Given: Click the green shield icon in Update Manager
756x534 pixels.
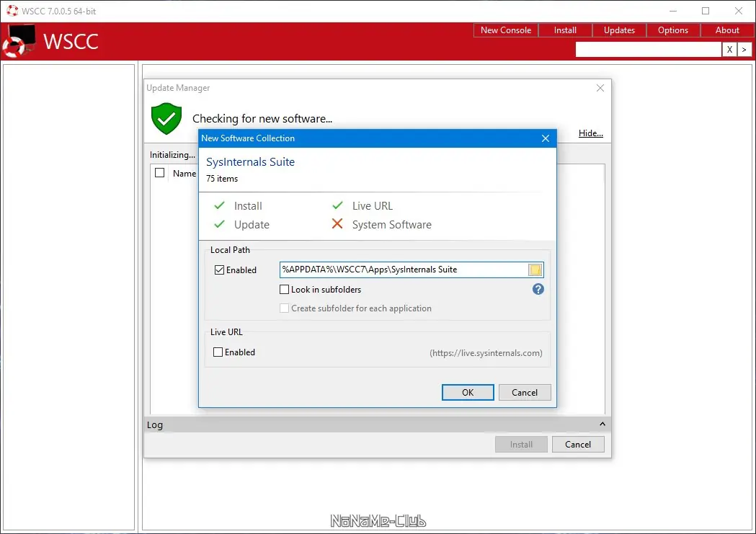Looking at the screenshot, I should (x=166, y=119).
